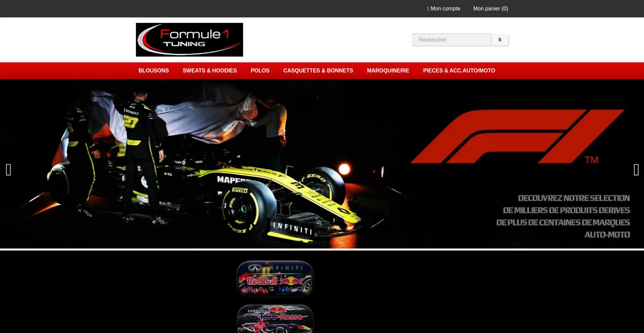Open the Mon compte account link
644x333 pixels.
443,9
